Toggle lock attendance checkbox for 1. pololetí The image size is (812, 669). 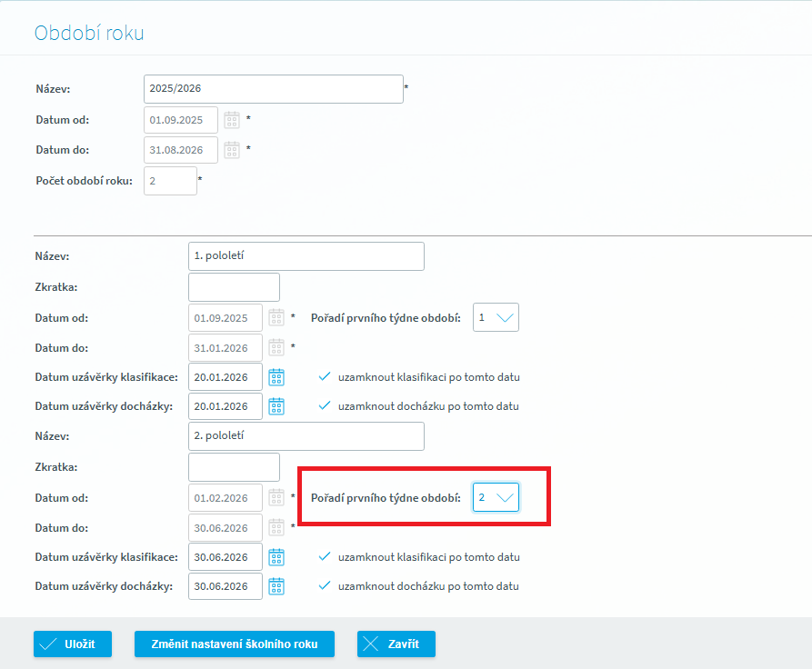pos(325,406)
